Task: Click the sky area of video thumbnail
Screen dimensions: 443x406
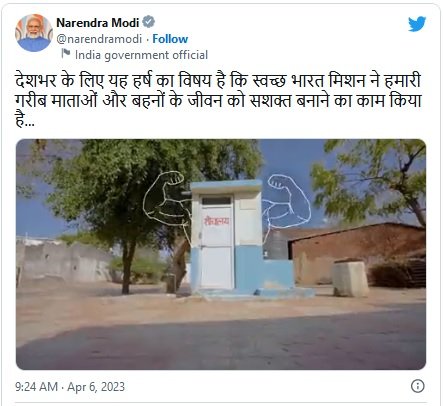Action: [x=287, y=157]
